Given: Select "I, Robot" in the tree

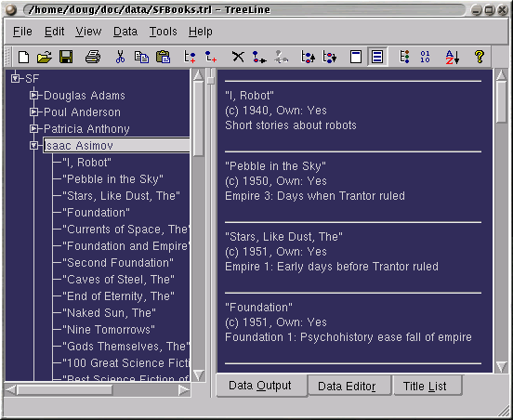Looking at the screenshot, I should [86, 163].
